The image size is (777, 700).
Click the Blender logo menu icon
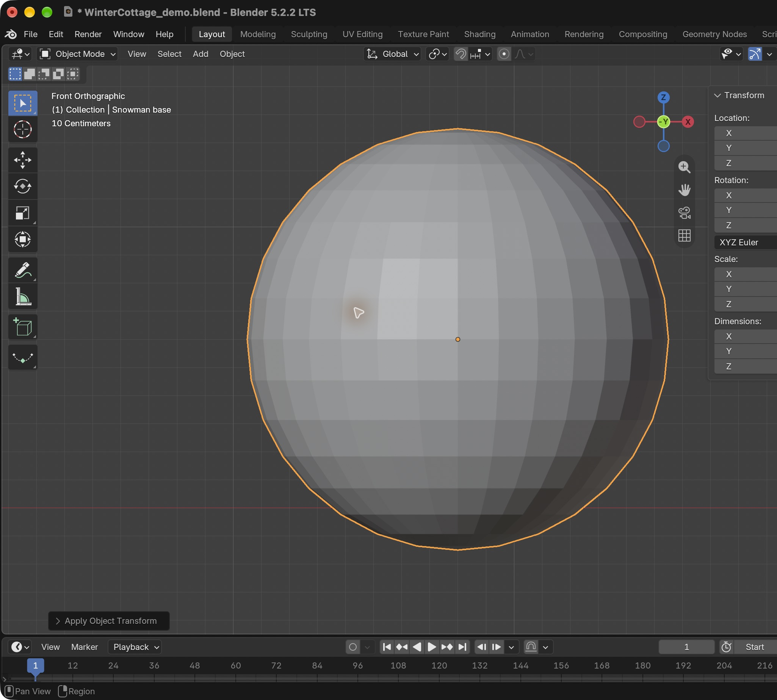pyautogui.click(x=11, y=34)
